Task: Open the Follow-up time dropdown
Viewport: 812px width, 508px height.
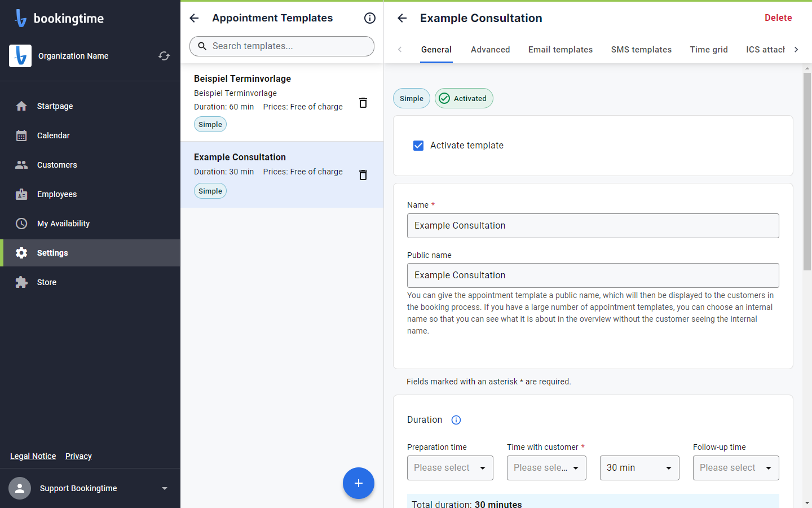Action: pos(736,468)
